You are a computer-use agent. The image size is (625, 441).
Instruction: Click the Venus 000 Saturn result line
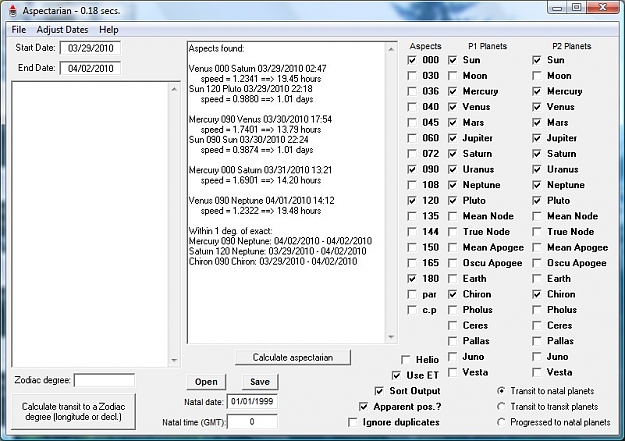(x=257, y=69)
